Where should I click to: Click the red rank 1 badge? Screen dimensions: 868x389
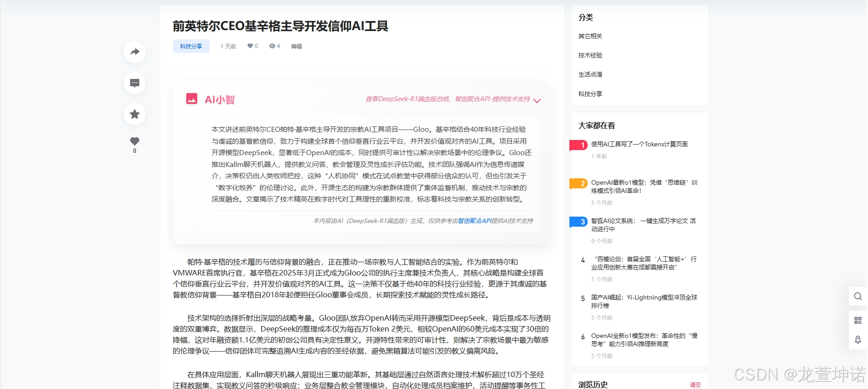[579, 145]
